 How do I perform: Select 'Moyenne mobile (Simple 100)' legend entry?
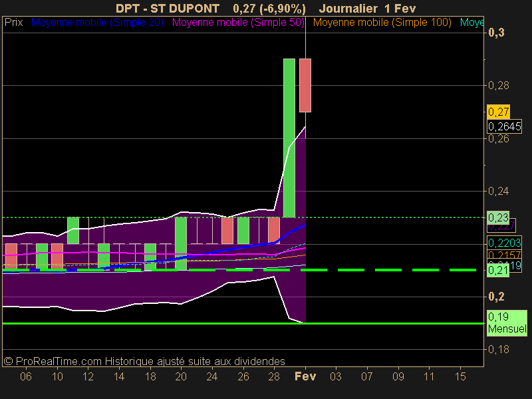pyautogui.click(x=382, y=23)
